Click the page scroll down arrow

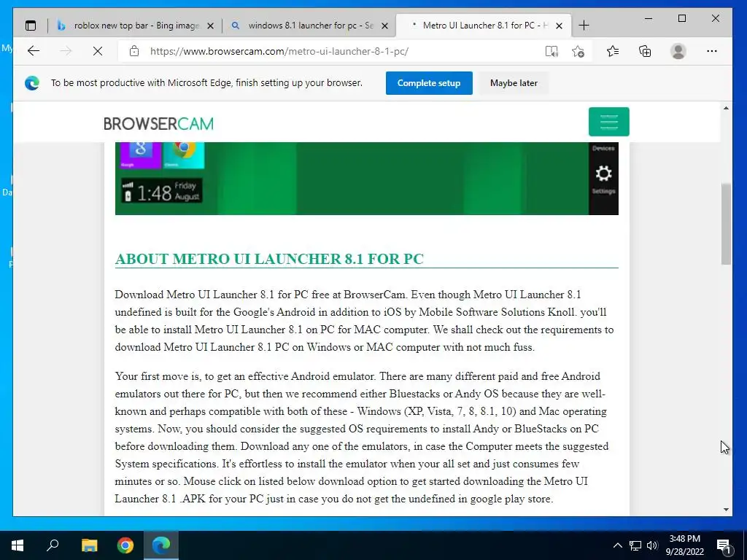[x=726, y=510]
